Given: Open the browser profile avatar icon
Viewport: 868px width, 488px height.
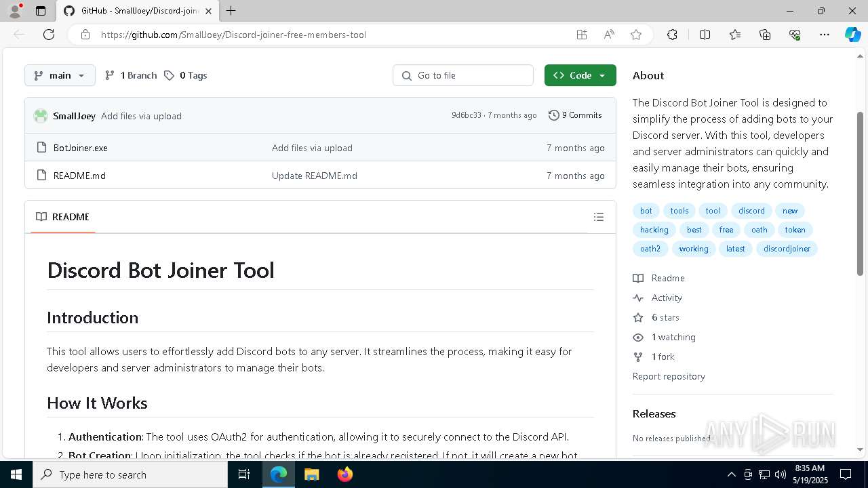Looking at the screenshot, I should pos(15,11).
